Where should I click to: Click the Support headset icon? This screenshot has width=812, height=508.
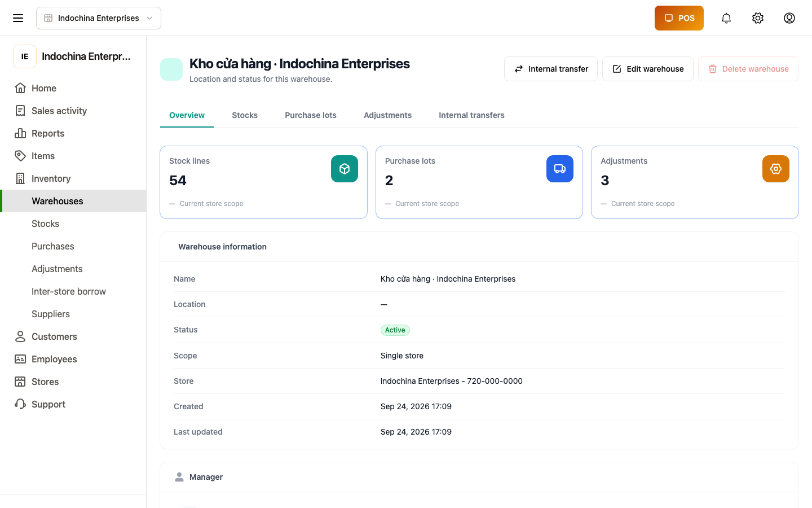click(x=20, y=404)
